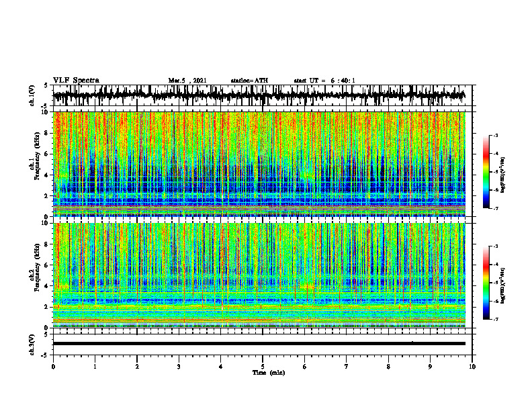Viewport: 532px width, 411px height.
Task: Click time axis tick label "3"
Action: pos(179,367)
